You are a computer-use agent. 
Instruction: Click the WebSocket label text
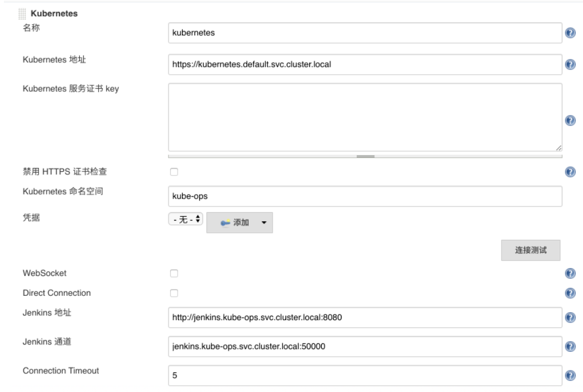45,273
